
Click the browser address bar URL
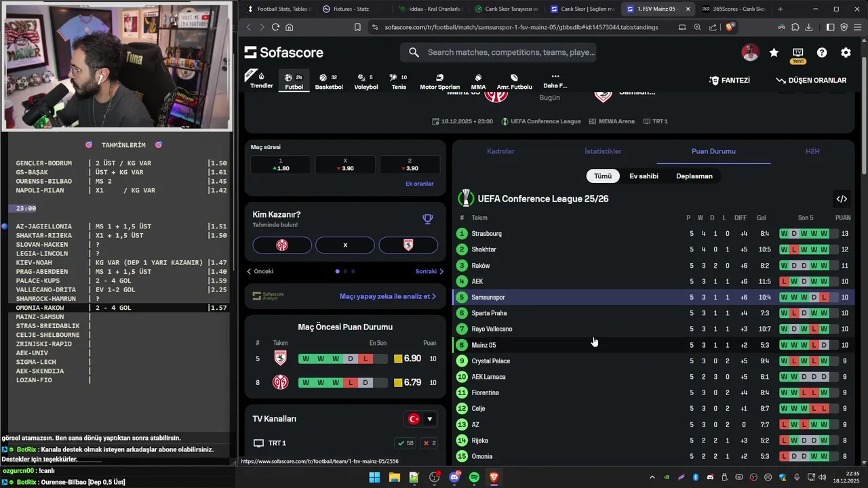click(x=521, y=27)
